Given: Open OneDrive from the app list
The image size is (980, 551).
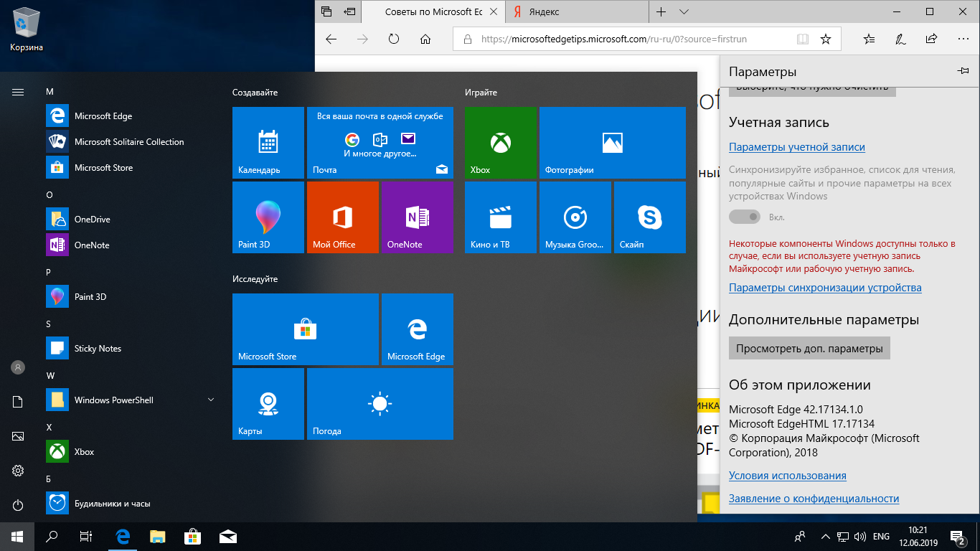Looking at the screenshot, I should (x=129, y=220).
